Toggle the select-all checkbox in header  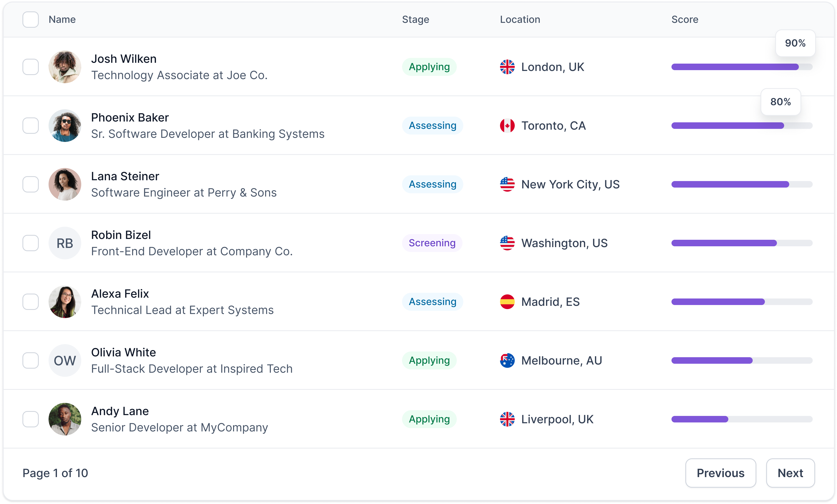pyautogui.click(x=31, y=19)
